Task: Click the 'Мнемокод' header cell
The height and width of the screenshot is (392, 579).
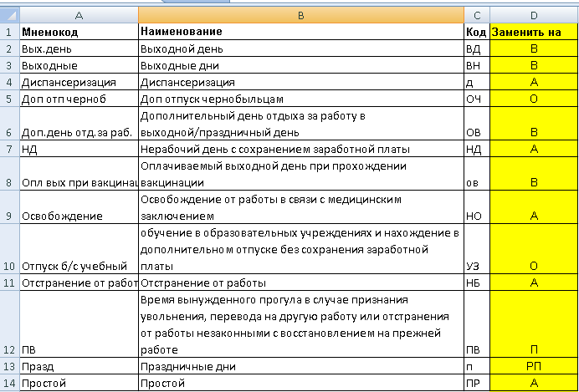Action: point(79,32)
